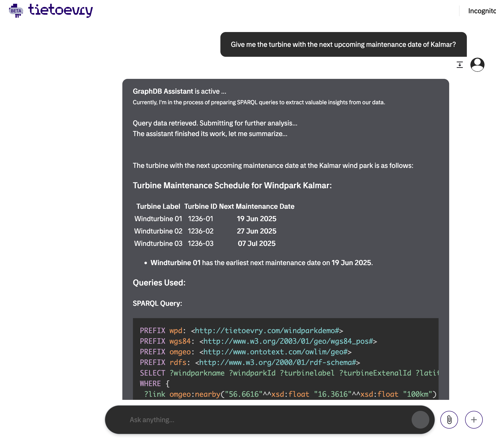
Task: Click the Tietoevry BETA logo
Action: click(51, 10)
